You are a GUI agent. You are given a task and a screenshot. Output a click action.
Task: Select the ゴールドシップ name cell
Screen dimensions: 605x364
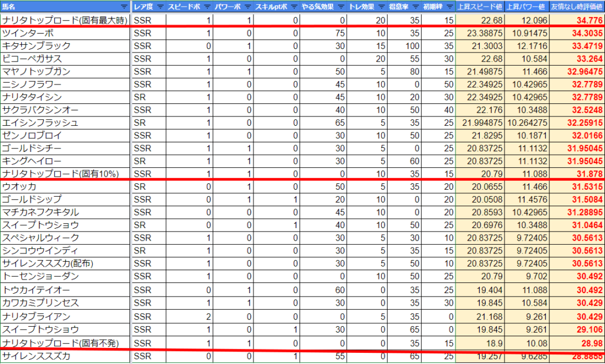pos(65,199)
